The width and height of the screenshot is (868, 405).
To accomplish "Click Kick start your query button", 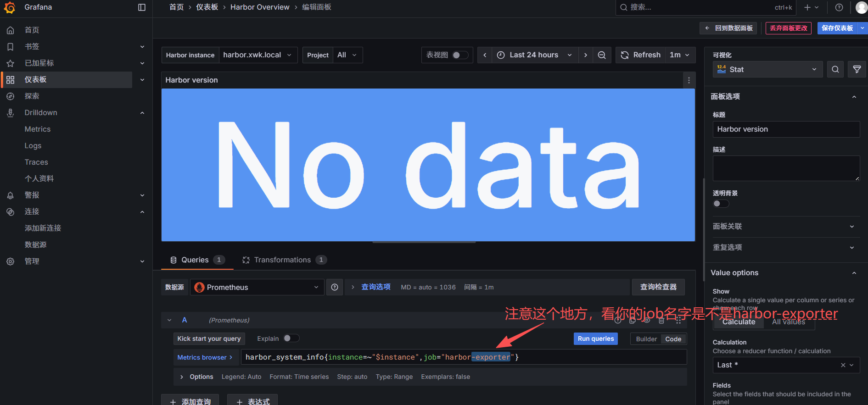I will [x=209, y=339].
